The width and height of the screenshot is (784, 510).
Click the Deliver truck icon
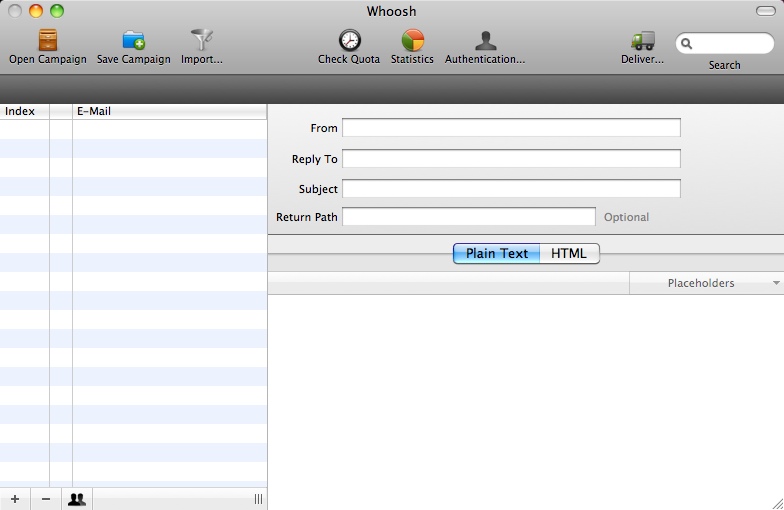642,41
